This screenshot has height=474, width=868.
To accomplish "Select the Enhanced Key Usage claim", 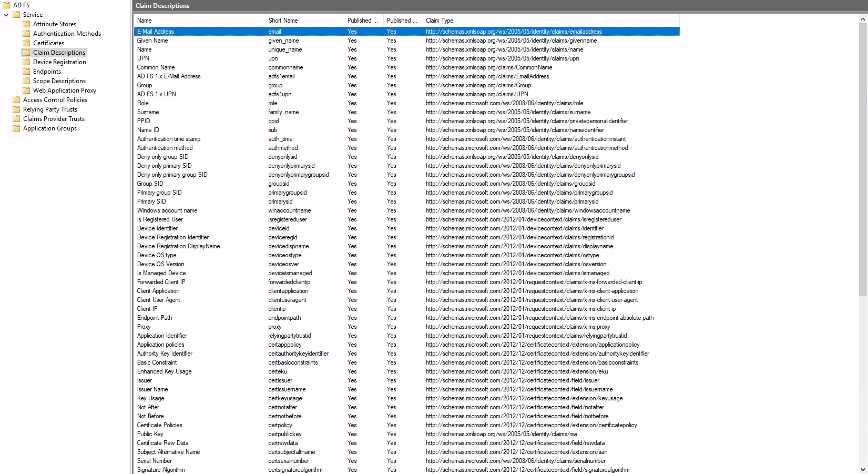I will click(406, 371).
